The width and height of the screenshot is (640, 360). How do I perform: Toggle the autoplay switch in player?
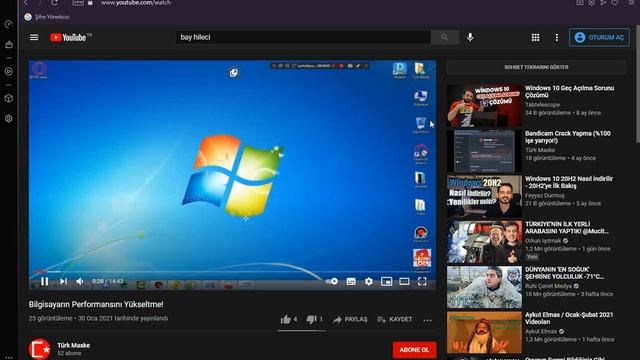tap(332, 281)
